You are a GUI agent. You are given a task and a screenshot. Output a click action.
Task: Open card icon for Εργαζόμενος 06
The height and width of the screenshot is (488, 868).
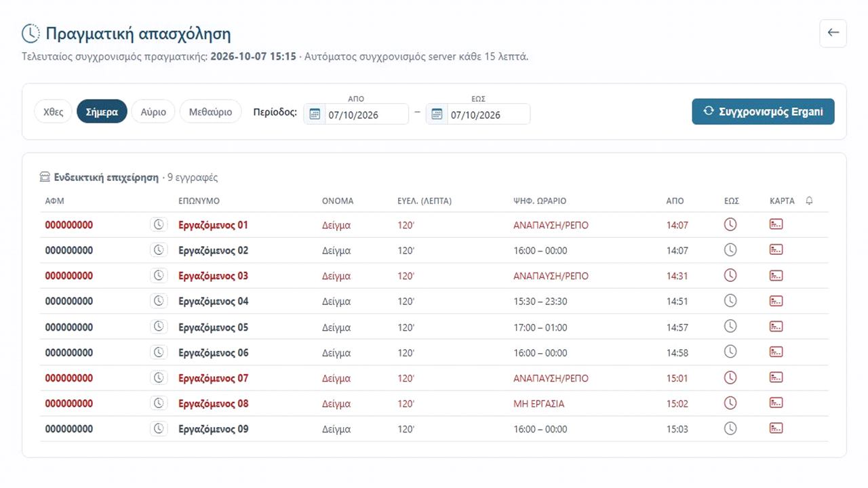point(776,352)
